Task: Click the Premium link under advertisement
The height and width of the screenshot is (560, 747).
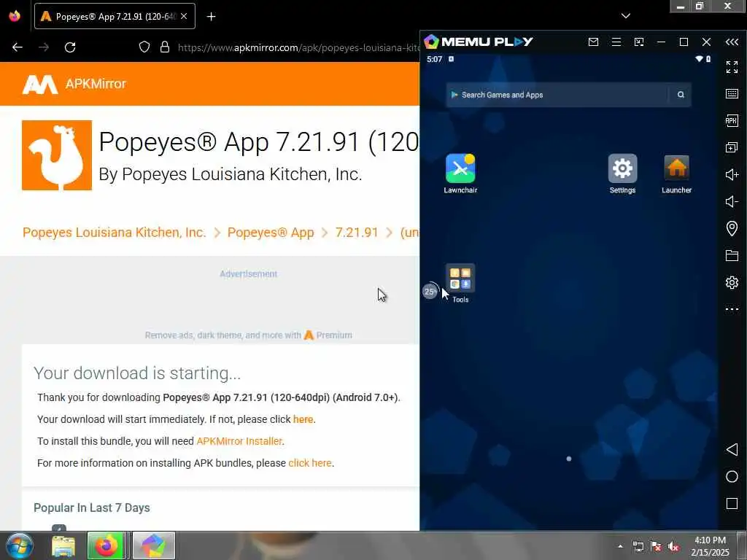Action: pyautogui.click(x=328, y=335)
